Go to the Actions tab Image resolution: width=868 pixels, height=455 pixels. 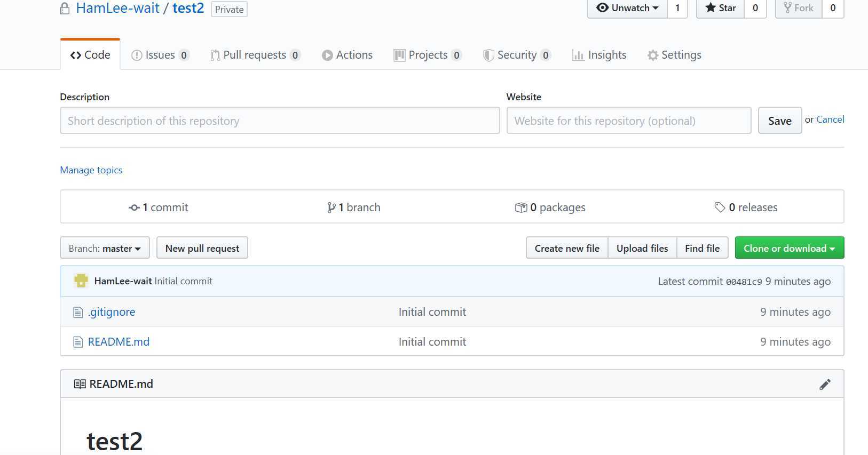point(347,55)
